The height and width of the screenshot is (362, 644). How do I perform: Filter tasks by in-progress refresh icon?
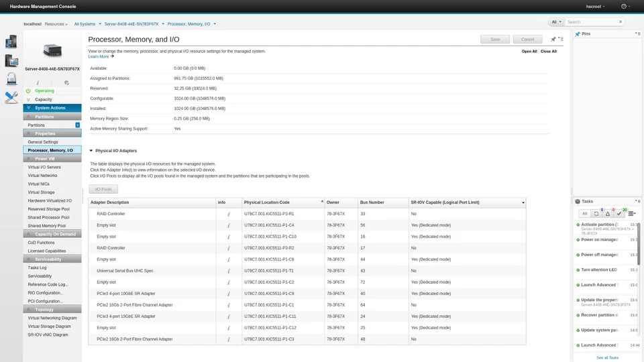point(596,213)
